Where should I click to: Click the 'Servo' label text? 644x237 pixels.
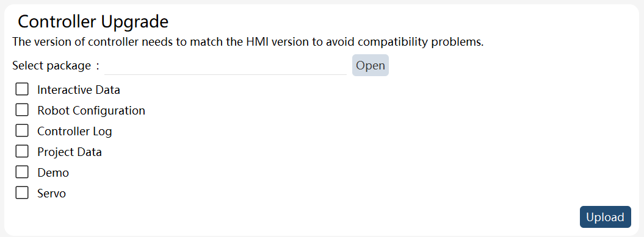pyautogui.click(x=51, y=194)
